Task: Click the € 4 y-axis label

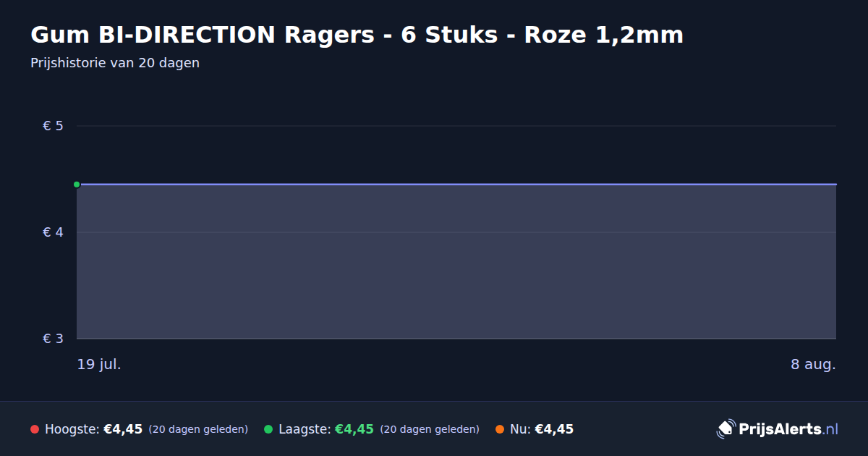Action: [x=54, y=232]
